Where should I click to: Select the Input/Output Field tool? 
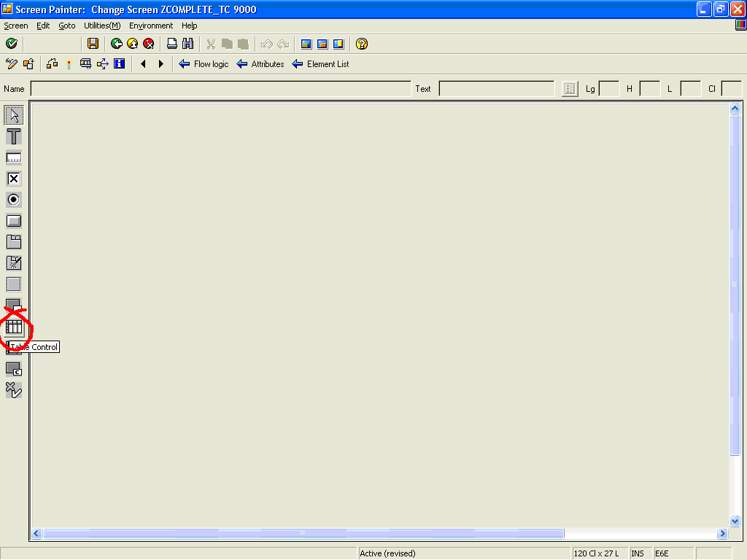tap(14, 157)
